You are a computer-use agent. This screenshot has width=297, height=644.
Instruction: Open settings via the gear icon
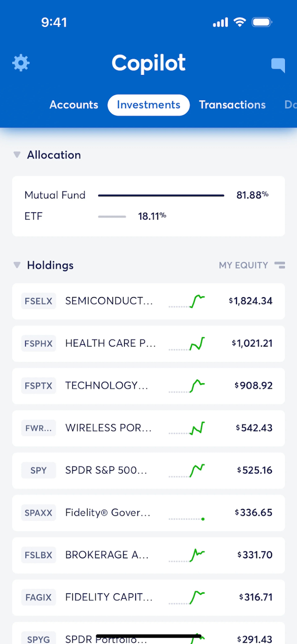[x=21, y=63]
